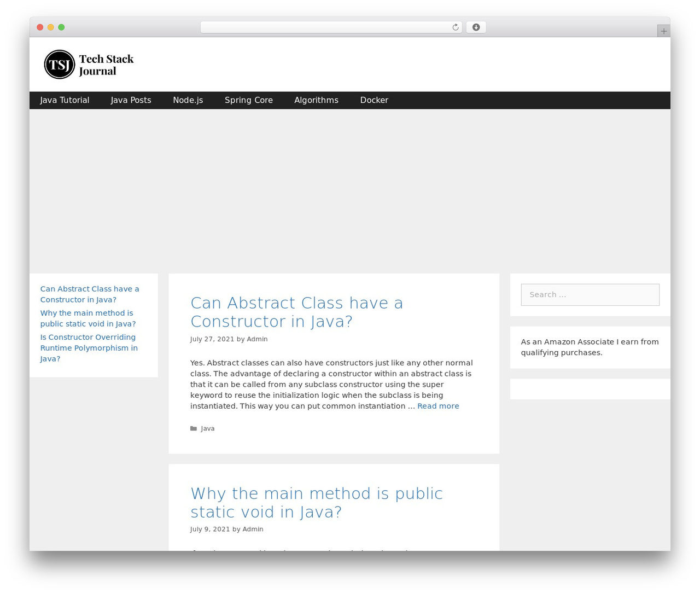
Task: Open Admin author link of July 9 post
Action: tap(253, 530)
